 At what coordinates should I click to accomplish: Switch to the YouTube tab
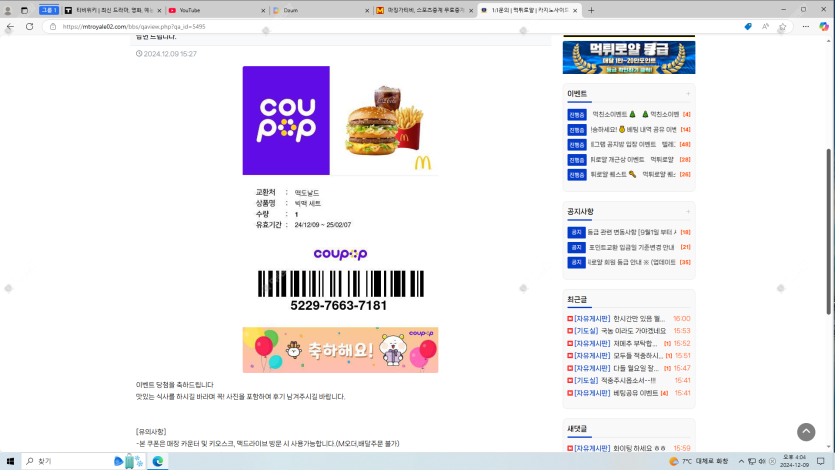click(x=211, y=10)
